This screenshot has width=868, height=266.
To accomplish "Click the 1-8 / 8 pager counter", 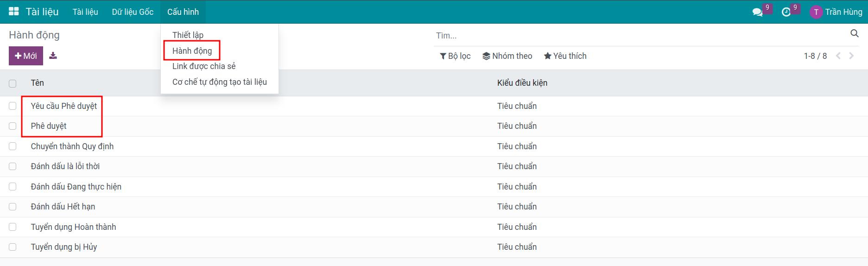I will pos(815,56).
